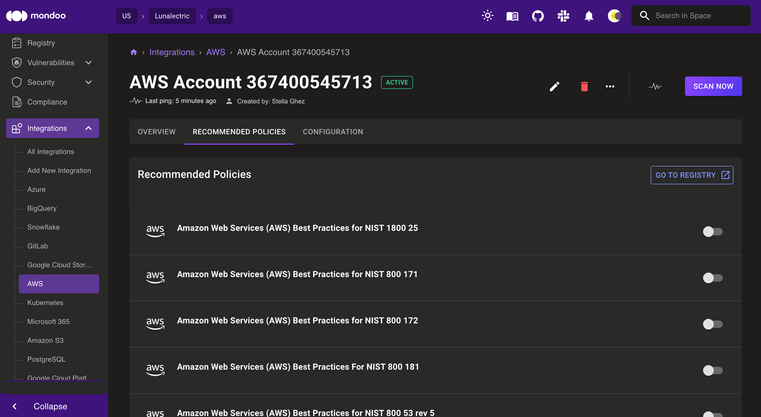
Task: Edit the AWS account with pencil icon
Action: [554, 86]
